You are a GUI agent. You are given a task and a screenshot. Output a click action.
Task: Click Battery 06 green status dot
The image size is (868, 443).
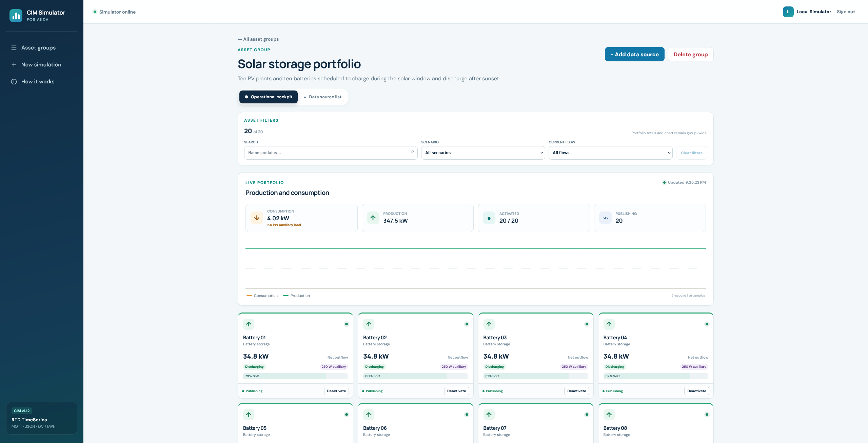click(x=467, y=415)
